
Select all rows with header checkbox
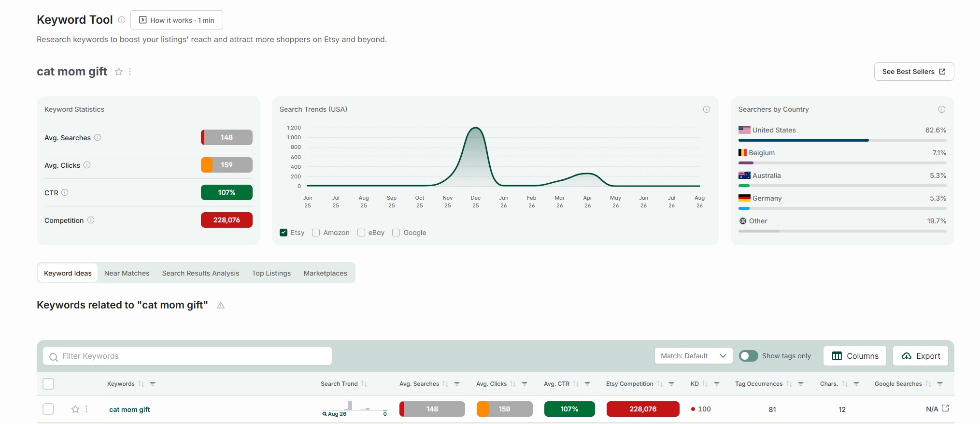click(48, 384)
